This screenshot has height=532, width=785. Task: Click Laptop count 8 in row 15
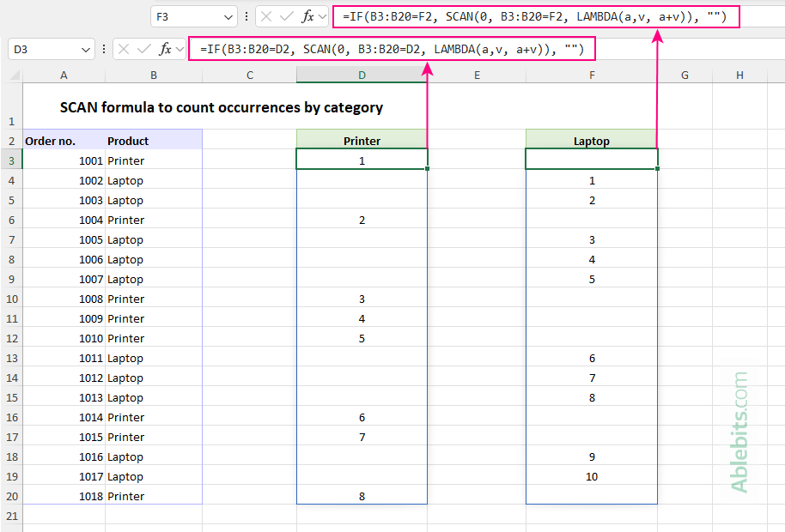(x=591, y=397)
